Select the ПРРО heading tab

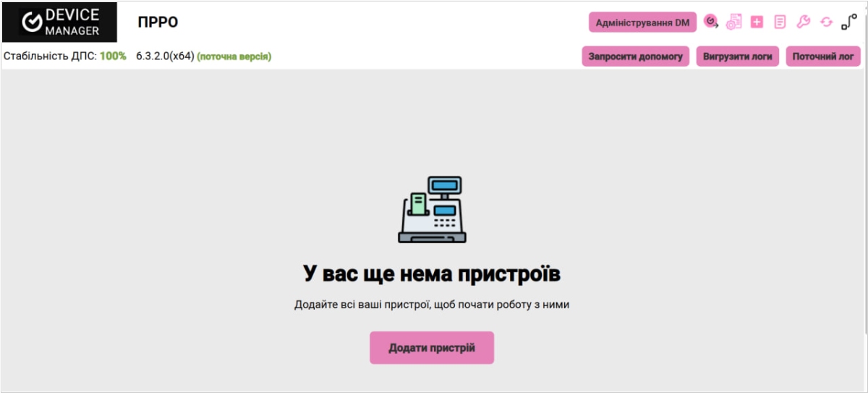[158, 22]
